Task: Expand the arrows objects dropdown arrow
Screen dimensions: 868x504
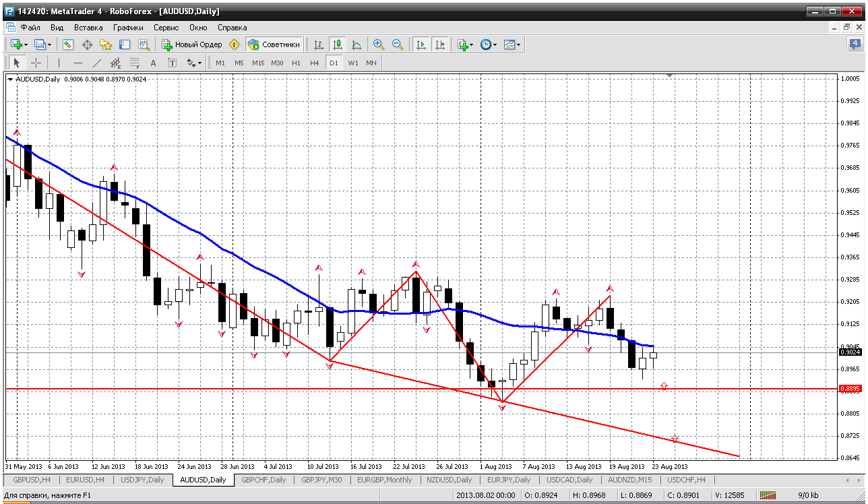Action: point(200,63)
